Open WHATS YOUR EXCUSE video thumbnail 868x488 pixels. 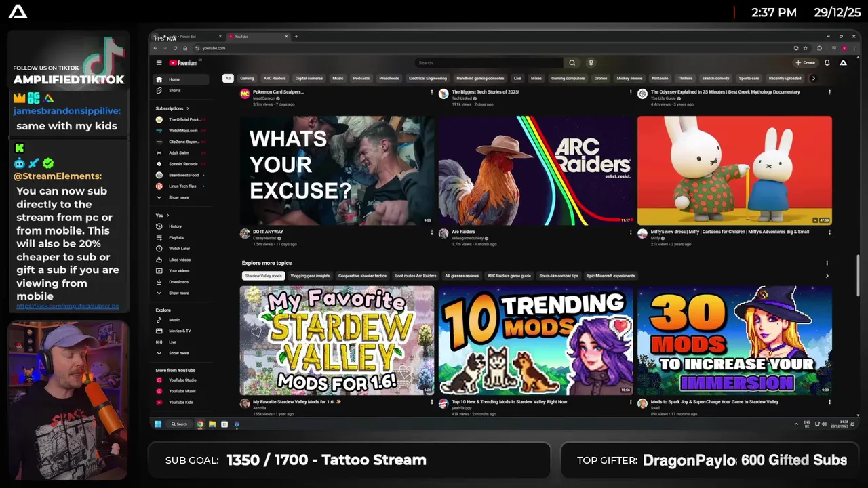(337, 170)
